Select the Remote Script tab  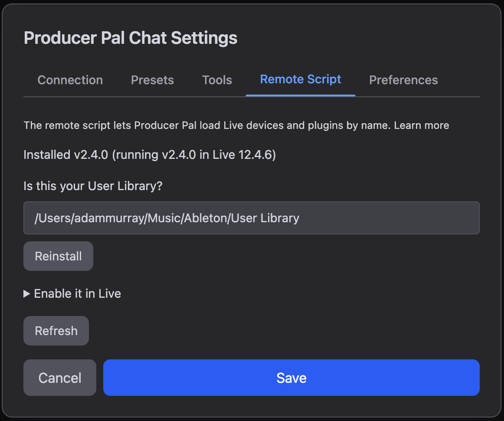point(301,79)
